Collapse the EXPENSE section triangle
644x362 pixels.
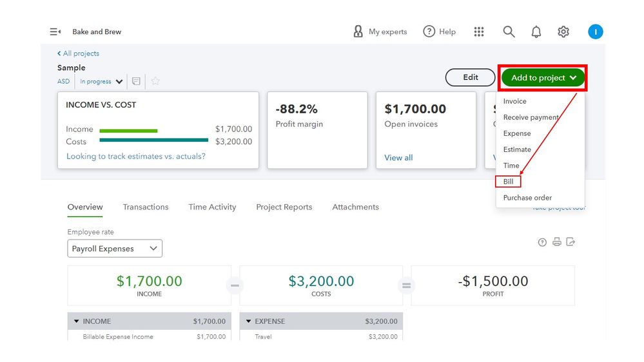pyautogui.click(x=248, y=321)
